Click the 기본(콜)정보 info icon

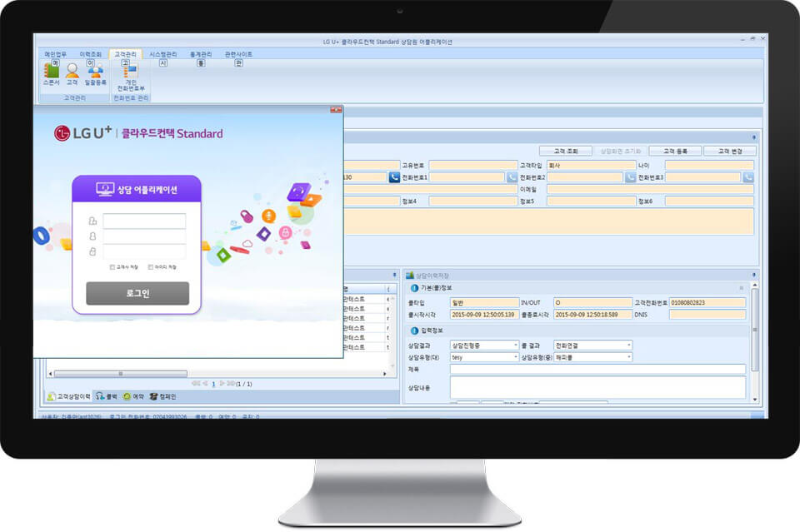pos(414,288)
